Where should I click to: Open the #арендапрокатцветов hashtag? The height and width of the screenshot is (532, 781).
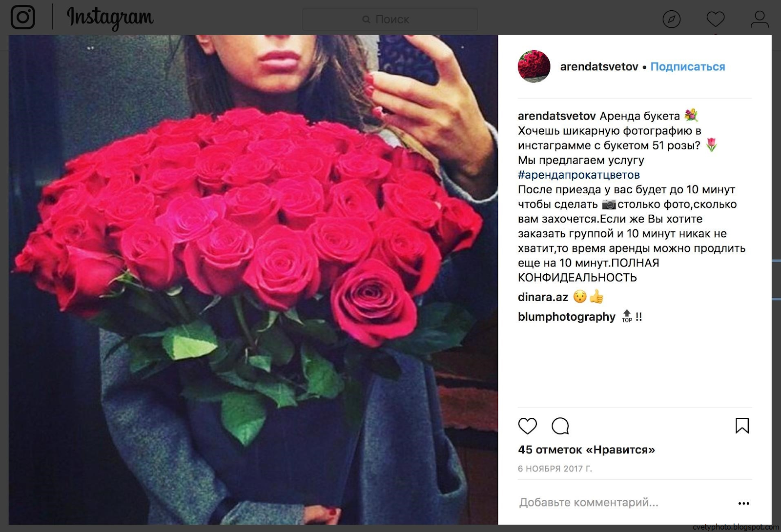578,175
